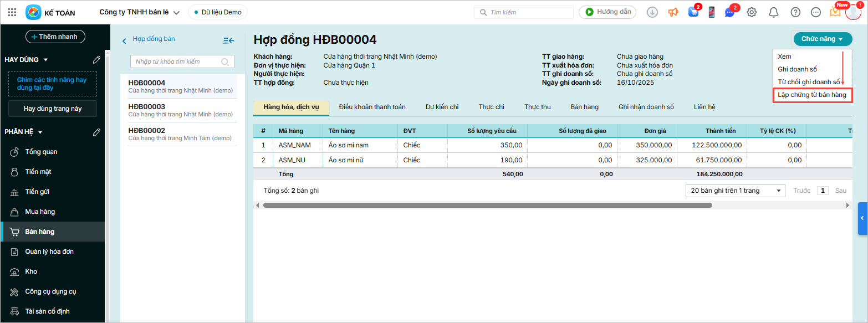Open the Chức năng dropdown button
Viewport: 868px width, 323px height.
point(822,39)
